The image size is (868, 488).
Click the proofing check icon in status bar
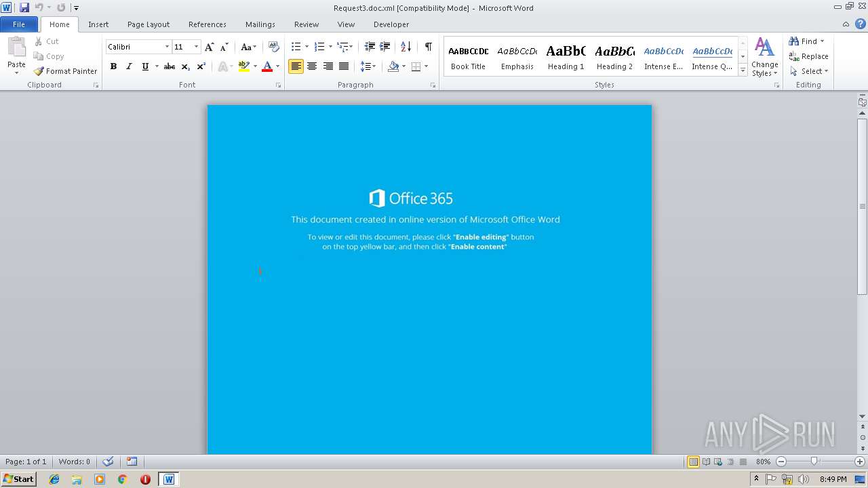click(x=108, y=462)
